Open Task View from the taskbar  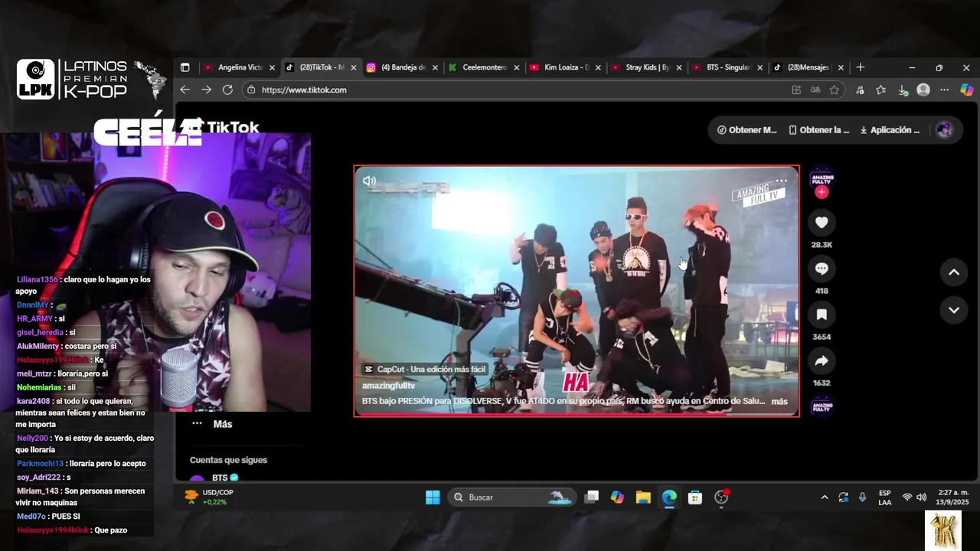591,497
